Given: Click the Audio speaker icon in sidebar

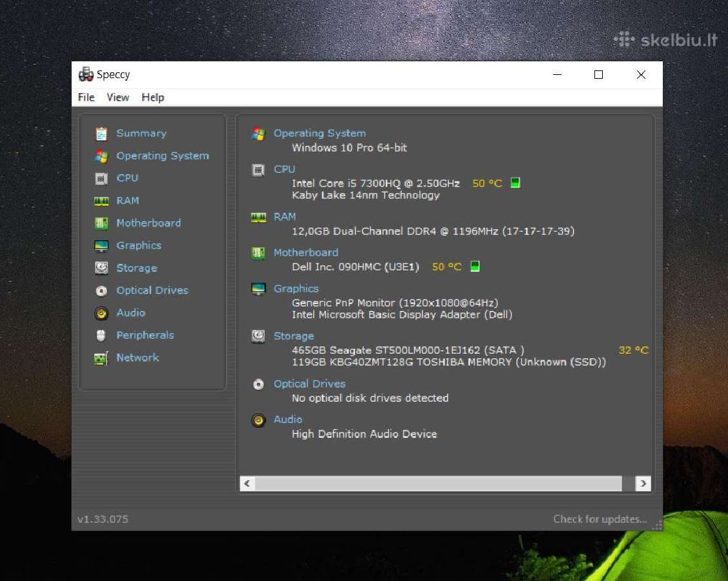Looking at the screenshot, I should 101,313.
